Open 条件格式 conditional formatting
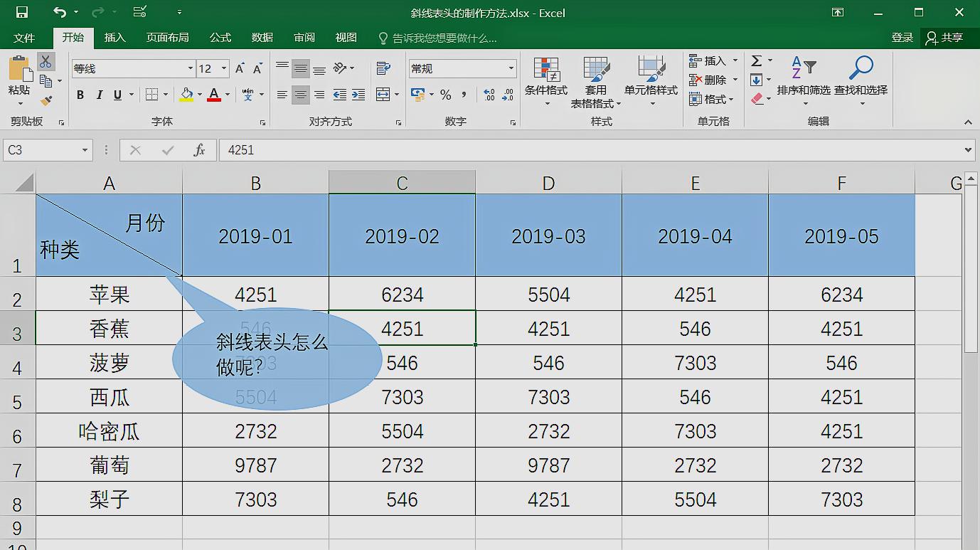This screenshot has width=980, height=550. (x=546, y=82)
